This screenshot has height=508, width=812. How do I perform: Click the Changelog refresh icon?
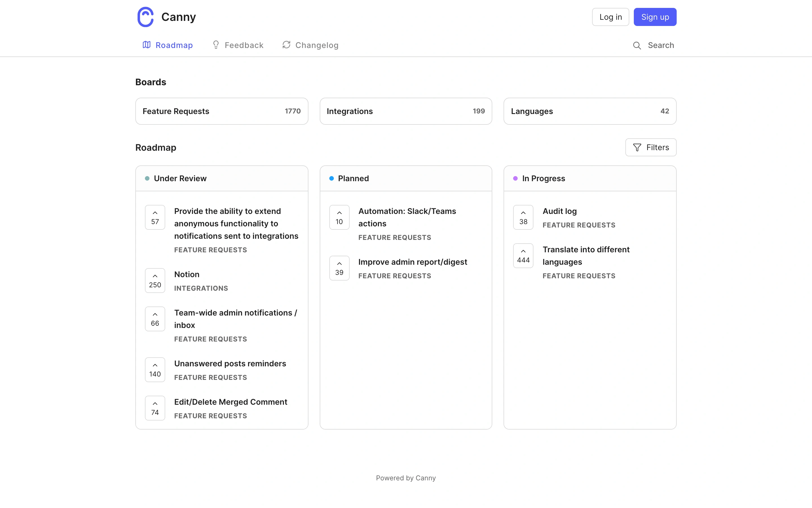[286, 45]
